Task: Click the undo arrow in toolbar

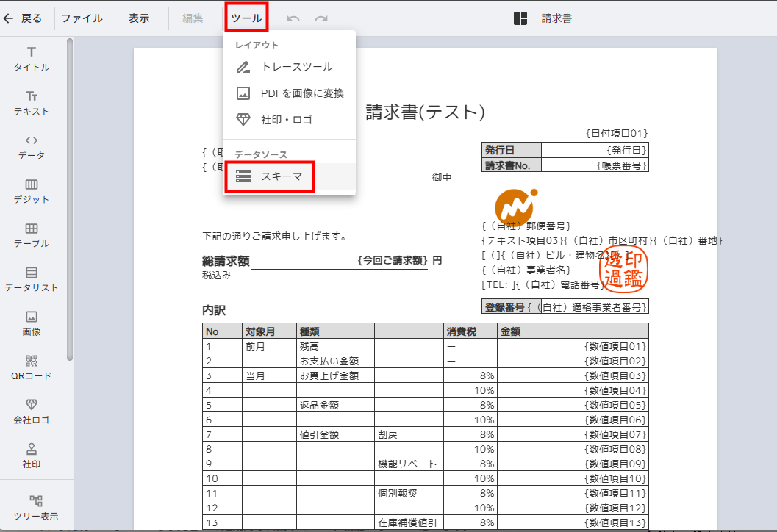Action: point(293,19)
